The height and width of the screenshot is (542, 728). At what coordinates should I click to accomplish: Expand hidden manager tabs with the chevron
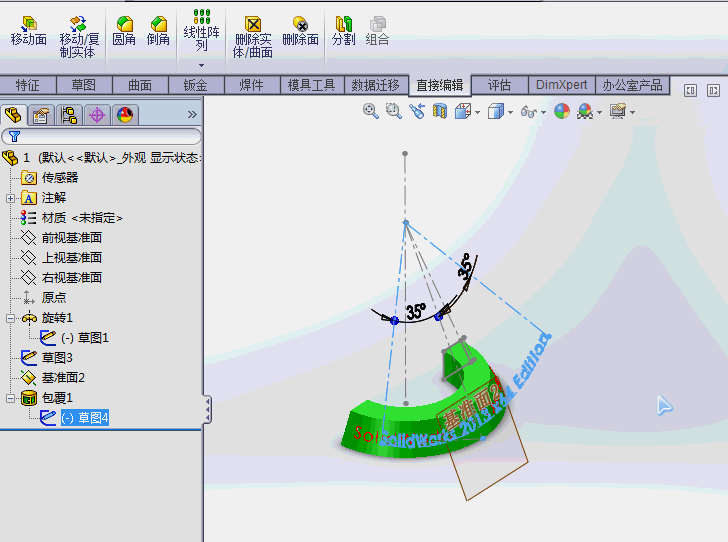tap(192, 115)
